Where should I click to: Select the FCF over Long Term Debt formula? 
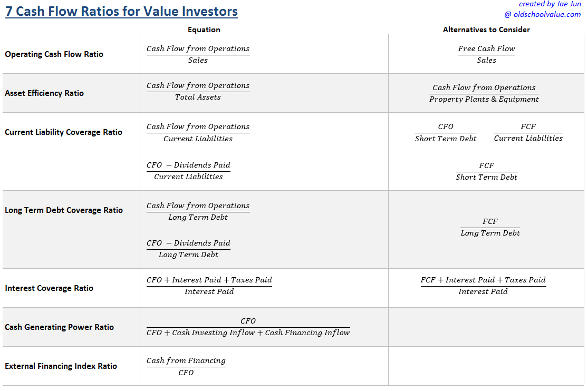point(490,227)
